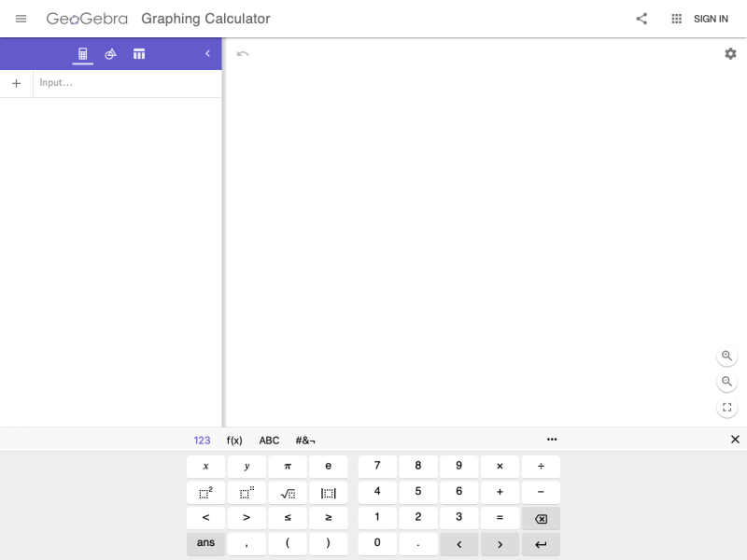This screenshot has width=747, height=560.
Task: Select the Tools view in the sidebar
Action: pos(110,53)
